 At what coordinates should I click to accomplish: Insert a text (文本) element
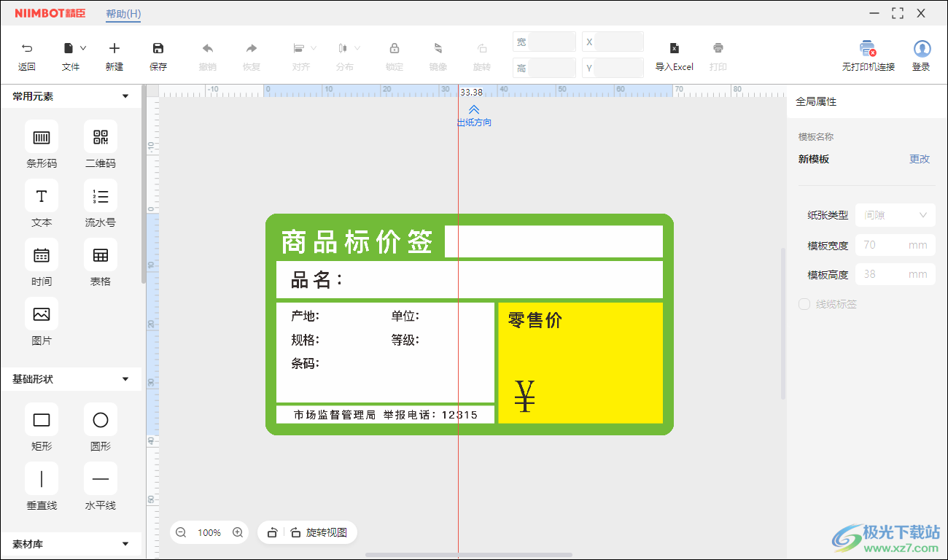point(42,196)
